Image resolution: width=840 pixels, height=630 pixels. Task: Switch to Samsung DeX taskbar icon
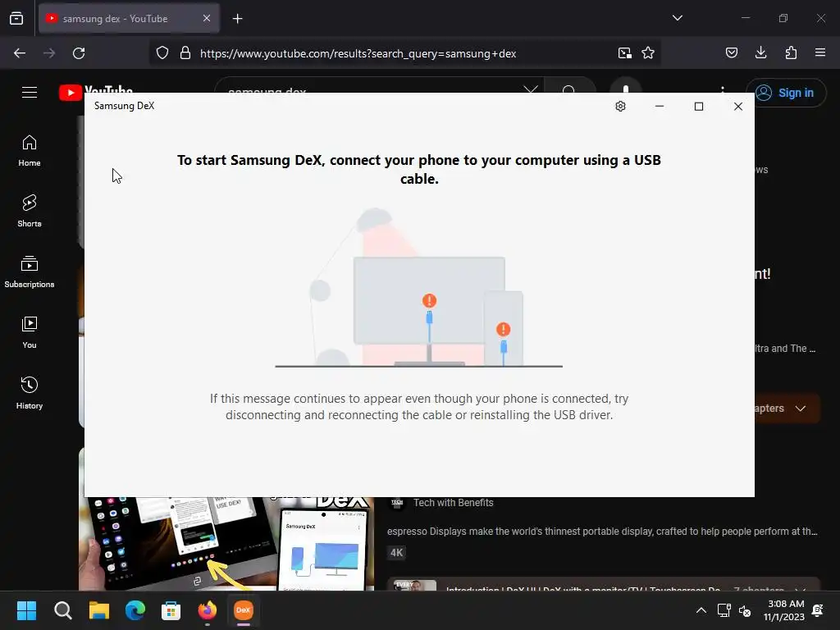pyautogui.click(x=243, y=610)
